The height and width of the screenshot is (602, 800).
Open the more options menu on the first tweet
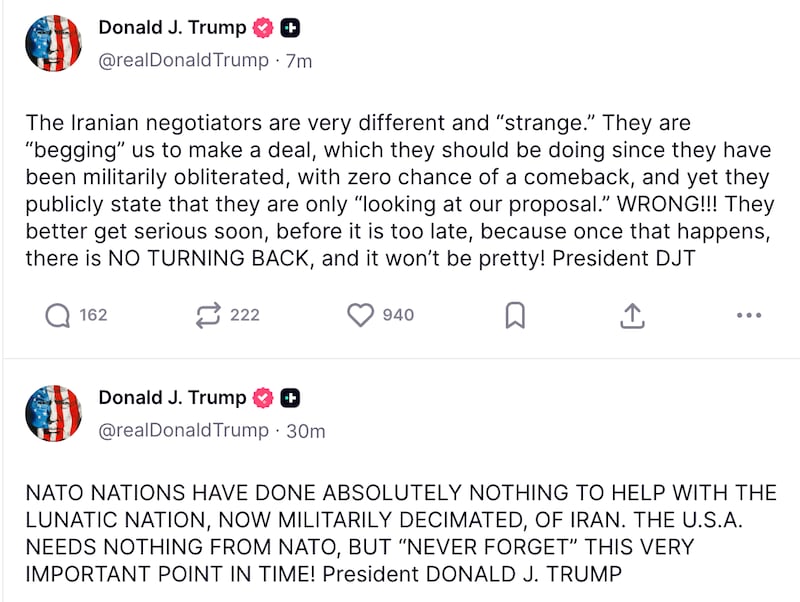[748, 314]
